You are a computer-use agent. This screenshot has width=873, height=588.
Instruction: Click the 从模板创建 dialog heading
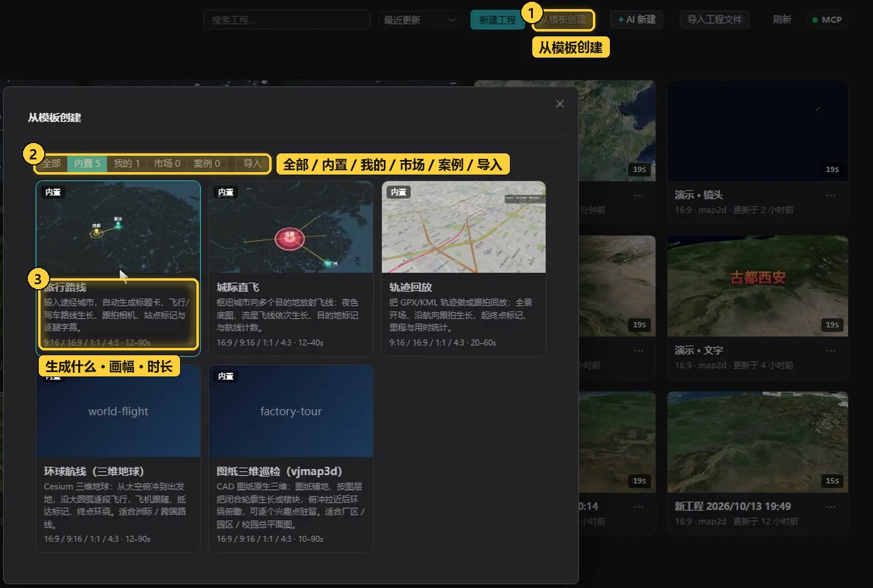pos(55,118)
